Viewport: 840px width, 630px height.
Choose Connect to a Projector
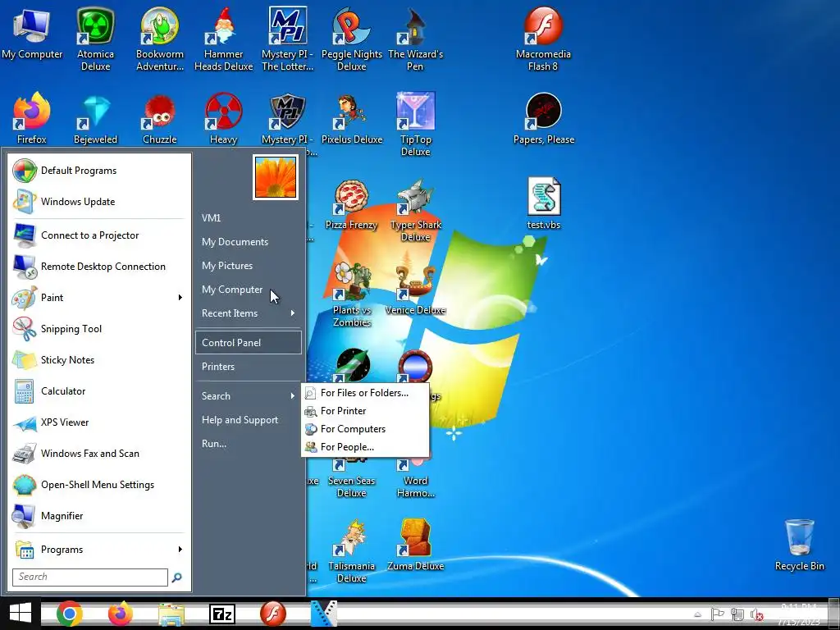pos(99,235)
